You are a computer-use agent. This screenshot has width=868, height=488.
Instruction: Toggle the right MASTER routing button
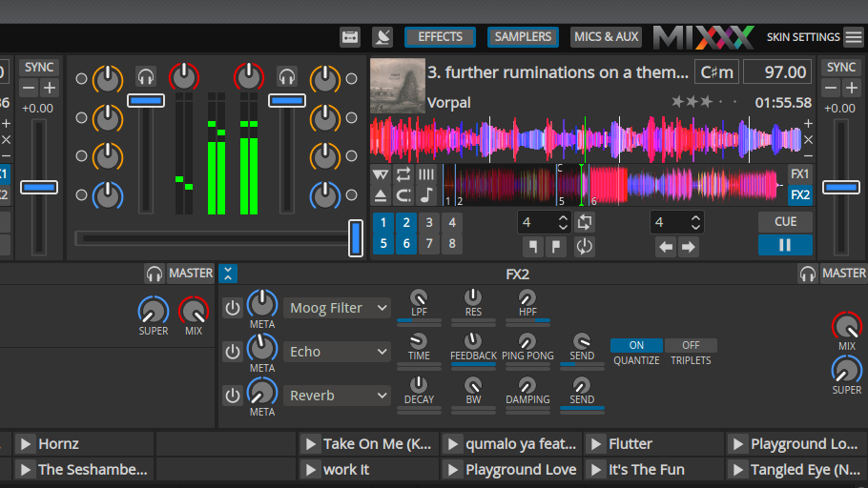(843, 274)
